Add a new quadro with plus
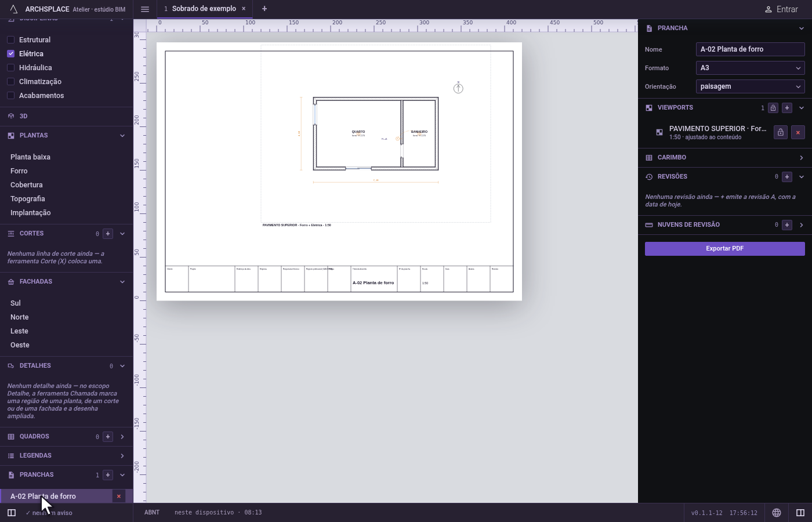This screenshot has height=522, width=812. (108, 437)
